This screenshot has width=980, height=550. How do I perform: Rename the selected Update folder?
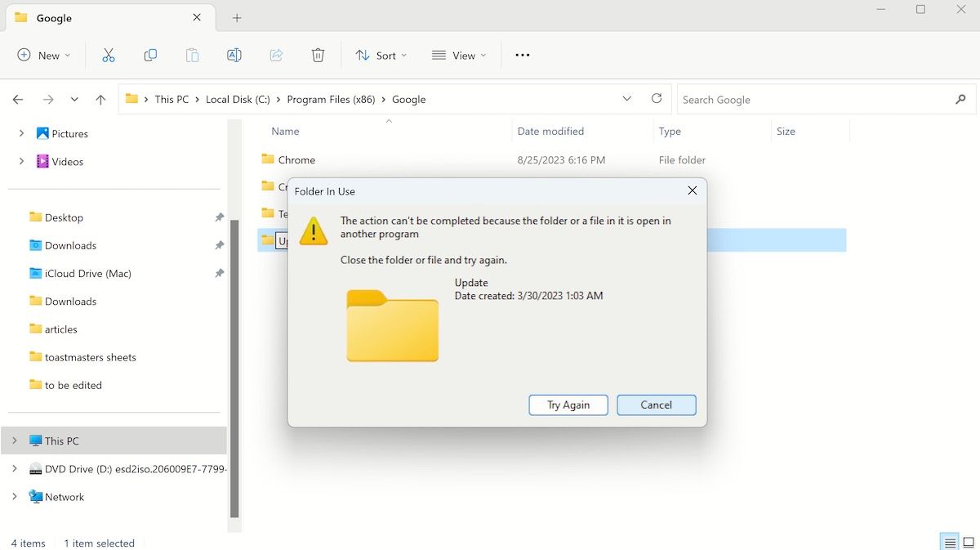coord(234,55)
